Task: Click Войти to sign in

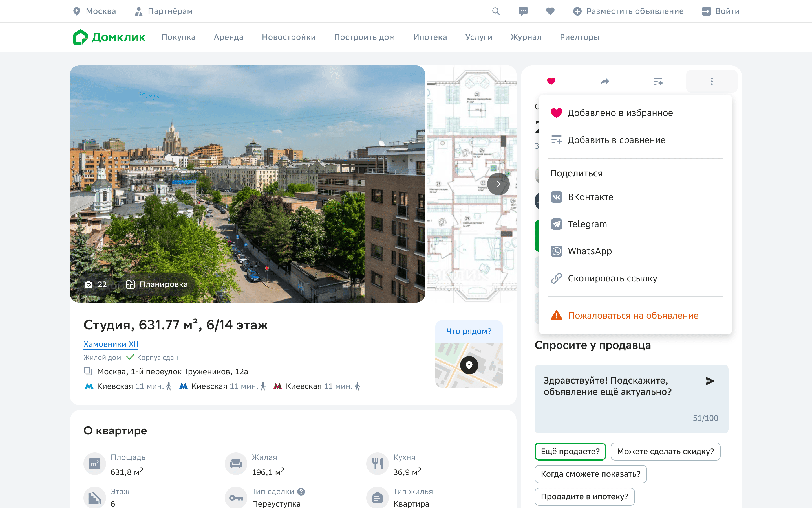Action: click(x=721, y=11)
